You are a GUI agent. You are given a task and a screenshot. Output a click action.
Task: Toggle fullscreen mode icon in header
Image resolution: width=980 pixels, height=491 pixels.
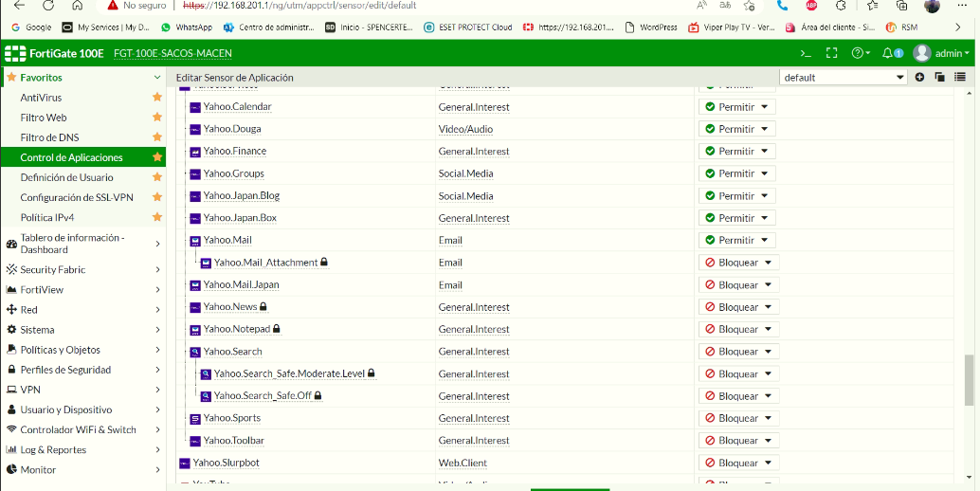(832, 53)
